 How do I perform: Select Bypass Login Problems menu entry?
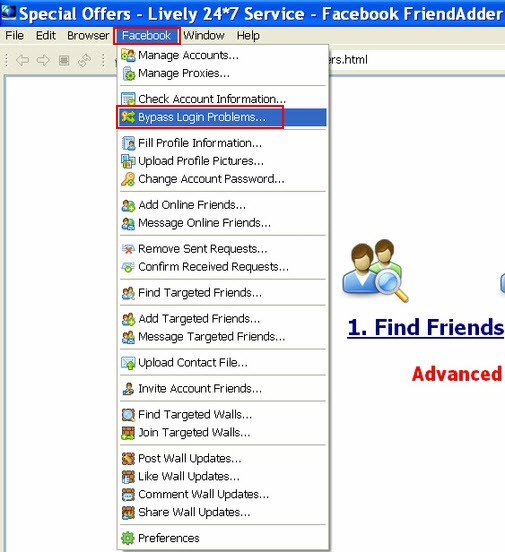223,117
